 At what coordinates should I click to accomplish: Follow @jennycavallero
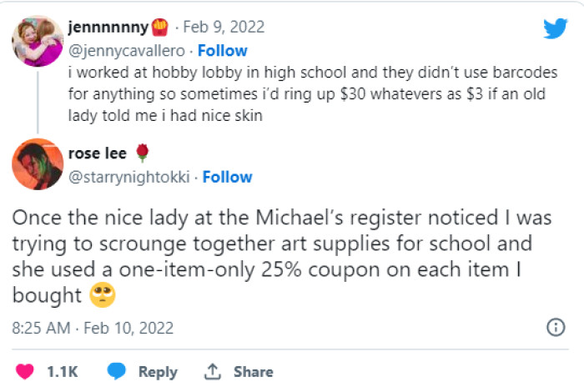(223, 50)
